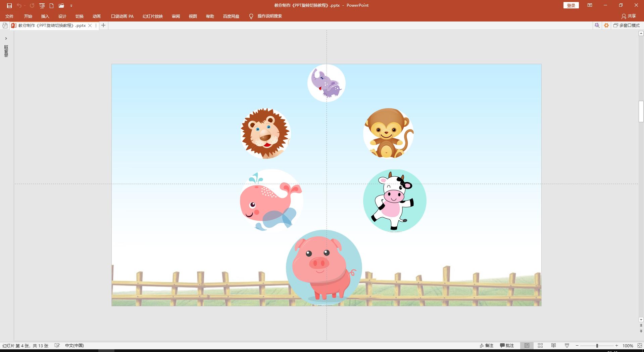Toggle the 批注 comments pane
The height and width of the screenshot is (352, 644).
(x=507, y=346)
